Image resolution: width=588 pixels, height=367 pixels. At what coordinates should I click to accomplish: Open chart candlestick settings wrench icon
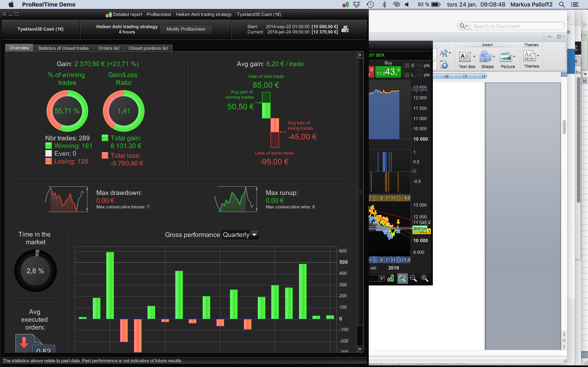[390, 278]
